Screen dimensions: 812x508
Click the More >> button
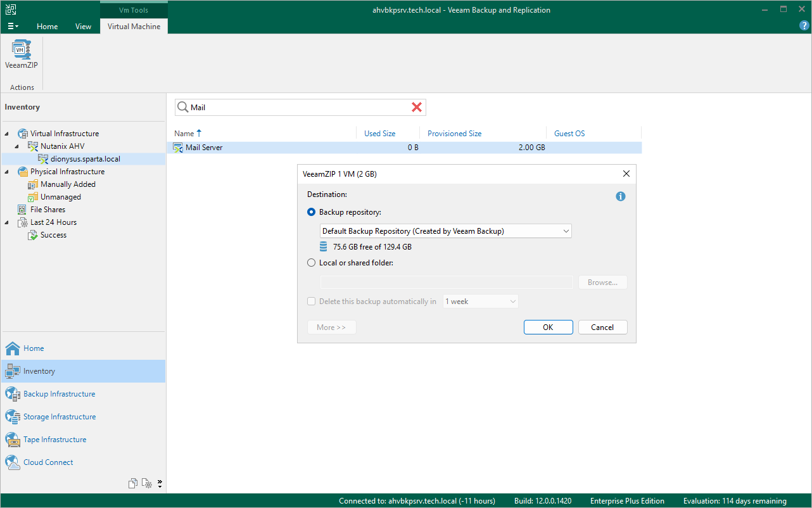pos(331,327)
